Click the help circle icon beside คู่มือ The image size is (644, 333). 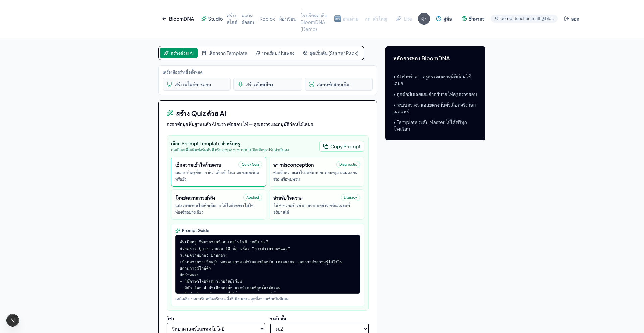(439, 19)
